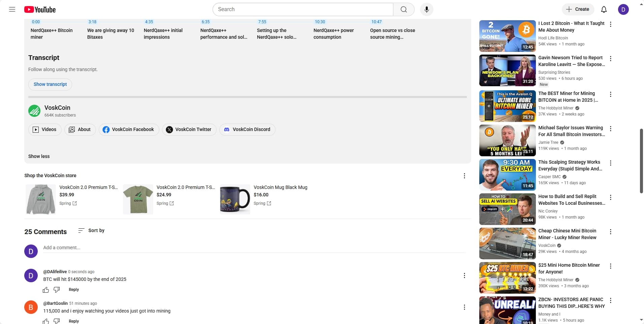Open Nic Conley channel name

548,211
